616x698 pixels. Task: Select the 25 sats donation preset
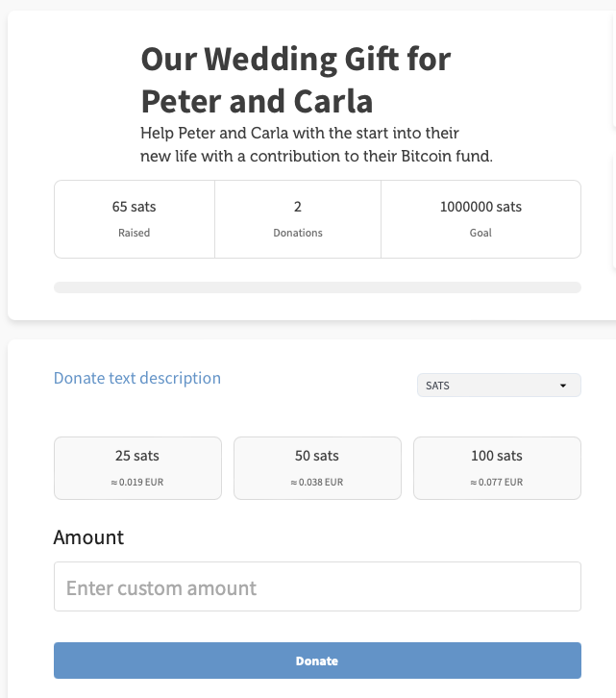pyautogui.click(x=137, y=467)
